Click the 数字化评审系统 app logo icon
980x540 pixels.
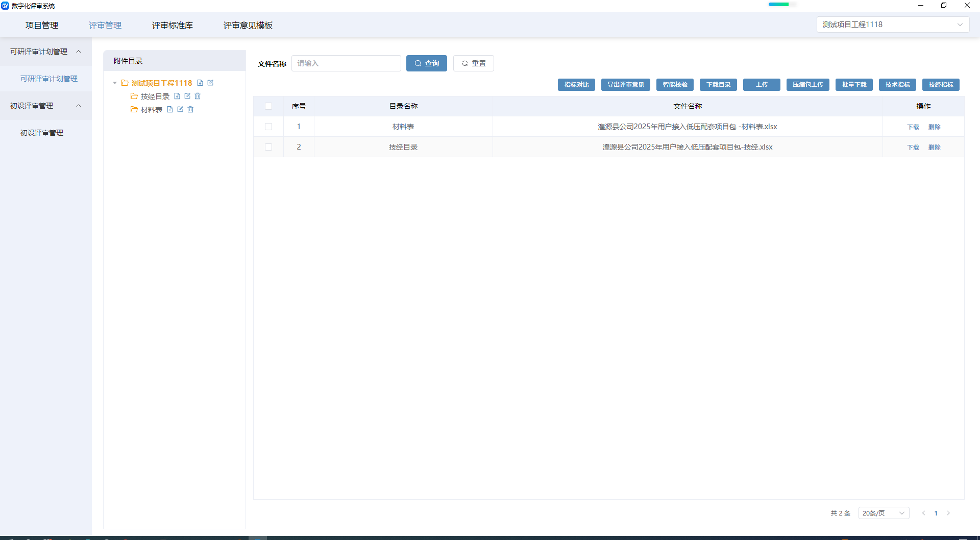click(5, 6)
